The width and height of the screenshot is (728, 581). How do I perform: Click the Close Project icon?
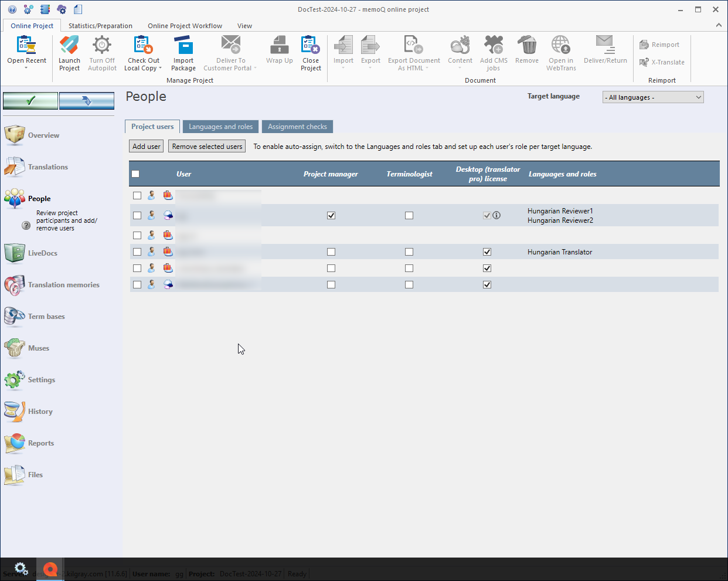[x=311, y=46]
